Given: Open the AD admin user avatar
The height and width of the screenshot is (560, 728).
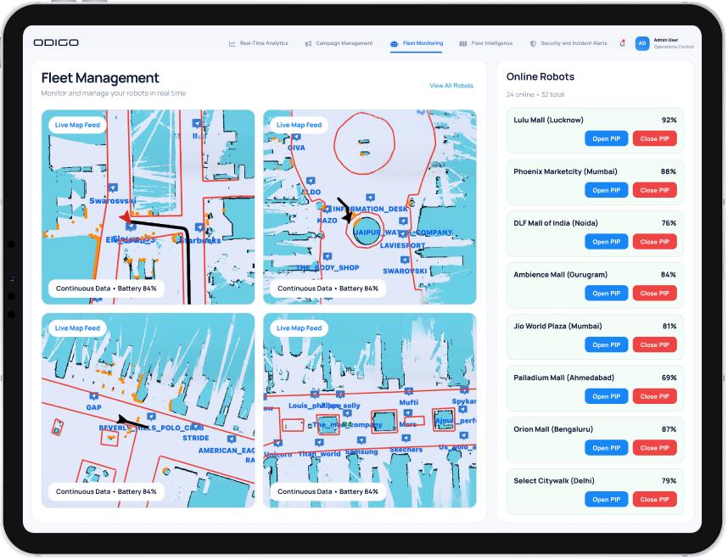Looking at the screenshot, I should point(644,43).
